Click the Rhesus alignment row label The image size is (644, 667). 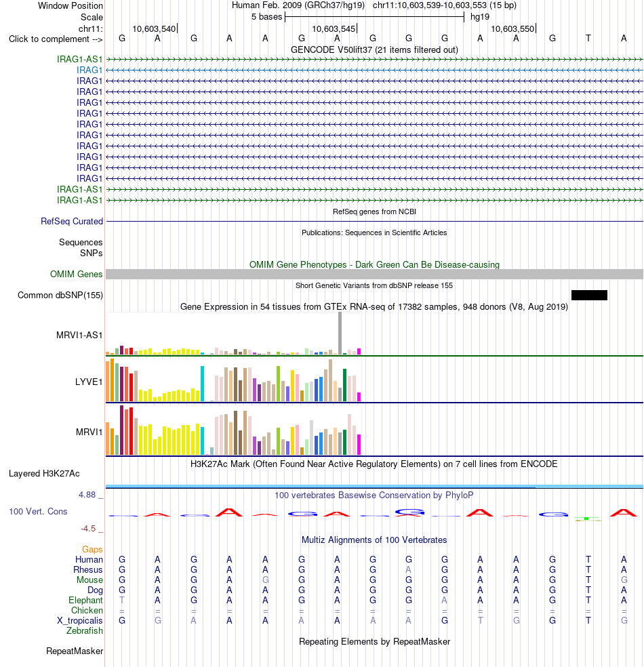point(88,570)
